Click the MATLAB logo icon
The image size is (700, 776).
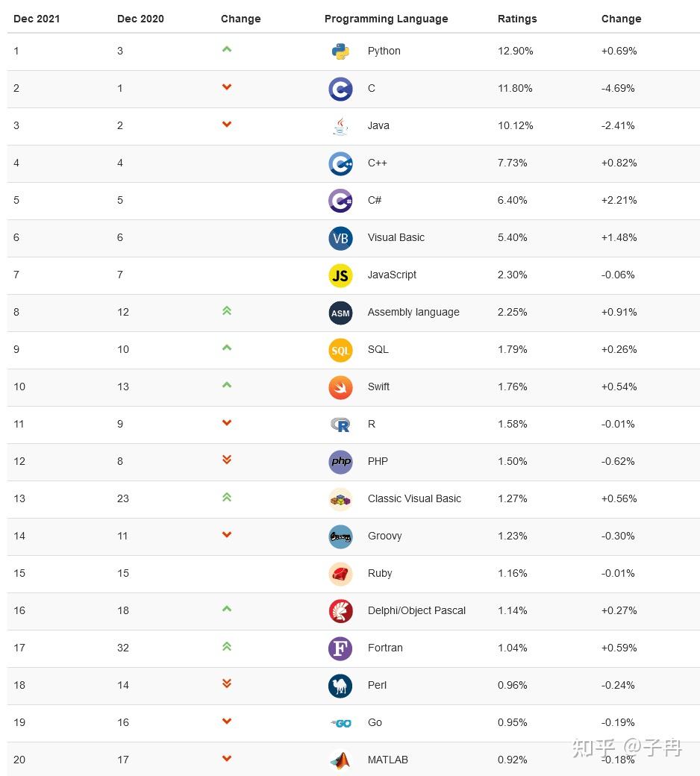[x=340, y=760]
